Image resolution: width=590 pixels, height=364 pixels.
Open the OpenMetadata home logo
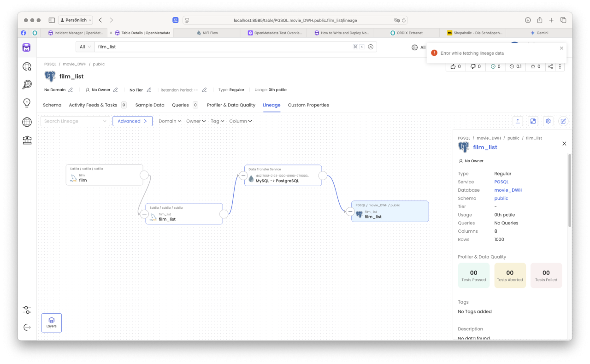pyautogui.click(x=27, y=47)
